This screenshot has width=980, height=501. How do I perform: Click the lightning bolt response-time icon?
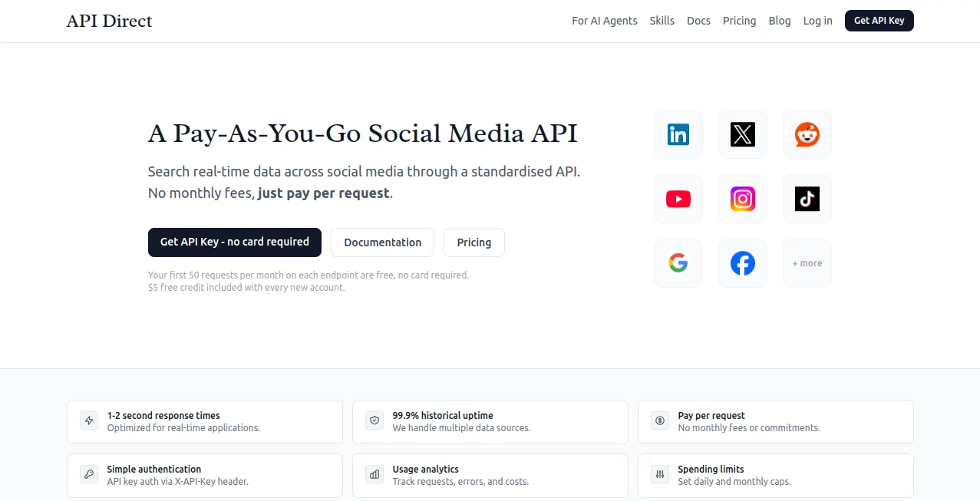click(x=89, y=420)
